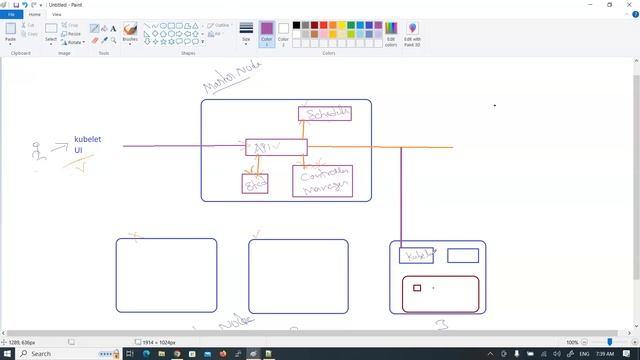Open Task View on taskbar
The height and width of the screenshot is (360, 640).
pos(130,353)
